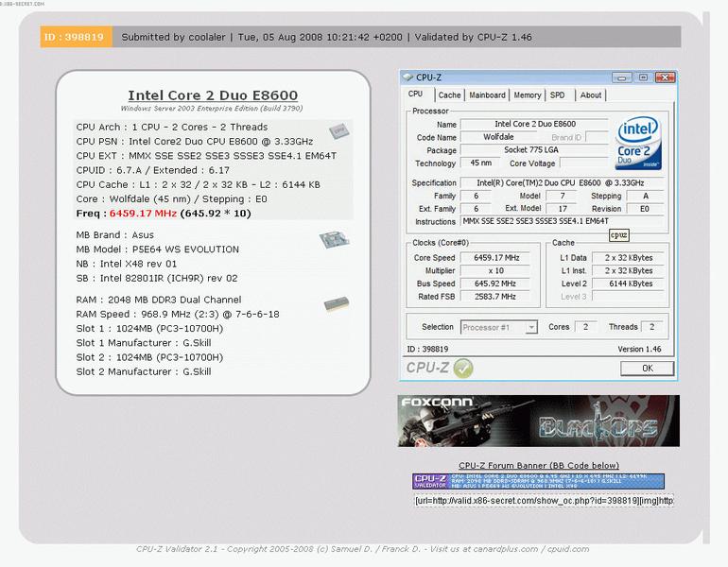Screen dimensions: 728x567
Task: Close the CPU-Z window
Action: coord(665,77)
